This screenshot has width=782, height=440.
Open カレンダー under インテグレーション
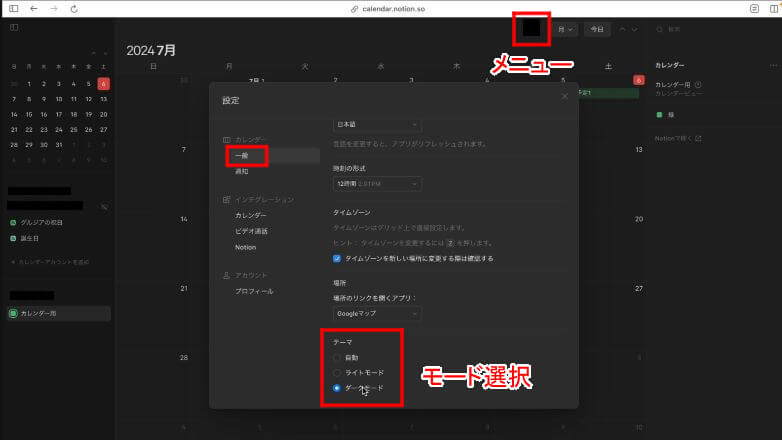(x=251, y=216)
